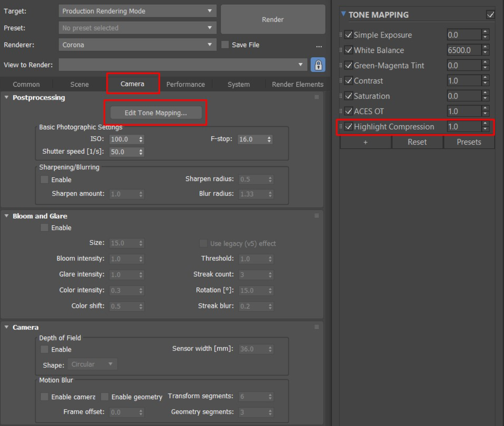The height and width of the screenshot is (426, 504).
Task: Click the Postprocessing rollout grip icon
Action: (x=317, y=97)
